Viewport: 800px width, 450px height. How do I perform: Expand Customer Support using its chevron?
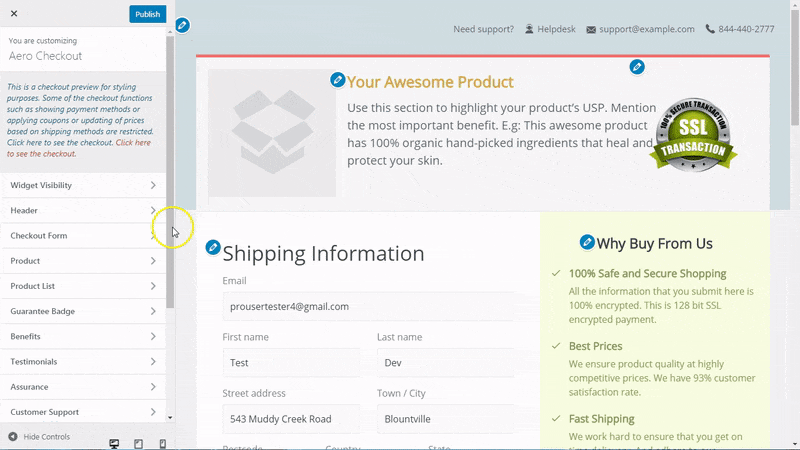(x=153, y=412)
